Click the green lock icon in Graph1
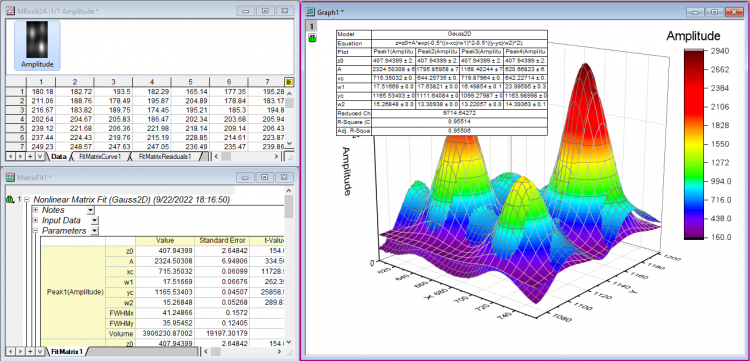The image size is (750, 361). 312,39
